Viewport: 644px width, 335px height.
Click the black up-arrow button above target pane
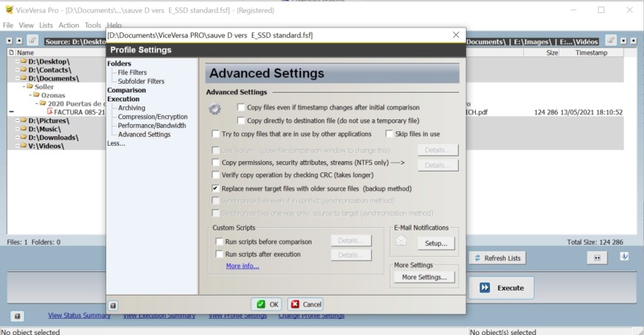point(634,41)
